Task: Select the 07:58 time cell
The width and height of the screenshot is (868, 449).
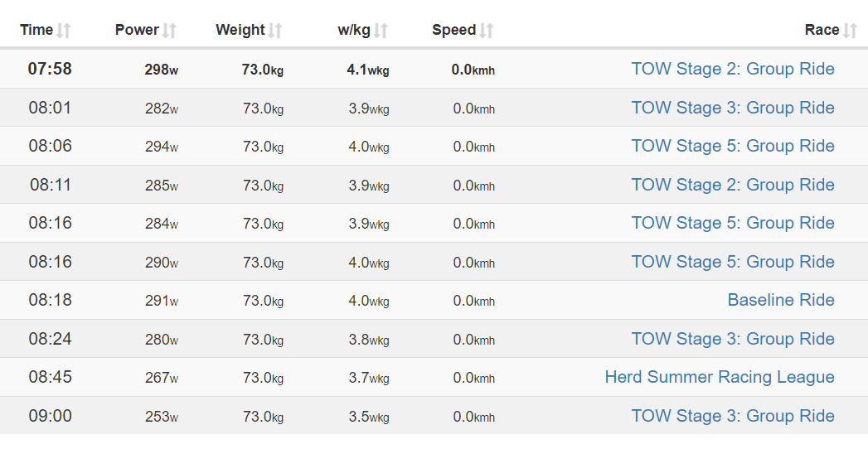Action: (x=50, y=69)
